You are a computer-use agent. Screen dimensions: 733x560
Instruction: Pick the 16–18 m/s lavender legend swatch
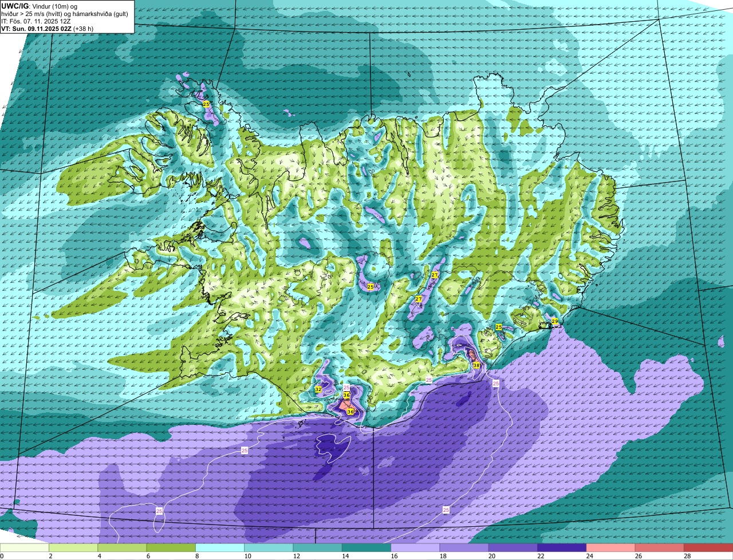click(x=415, y=548)
